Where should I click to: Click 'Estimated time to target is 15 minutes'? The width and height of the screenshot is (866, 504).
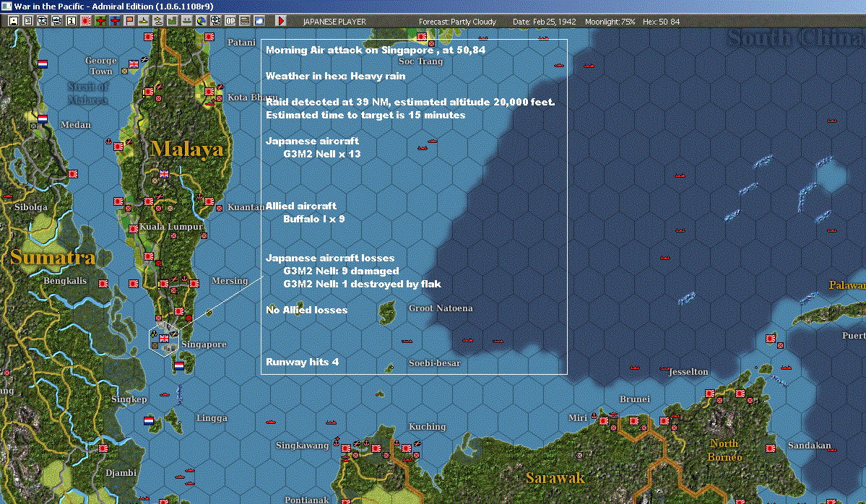(x=365, y=116)
